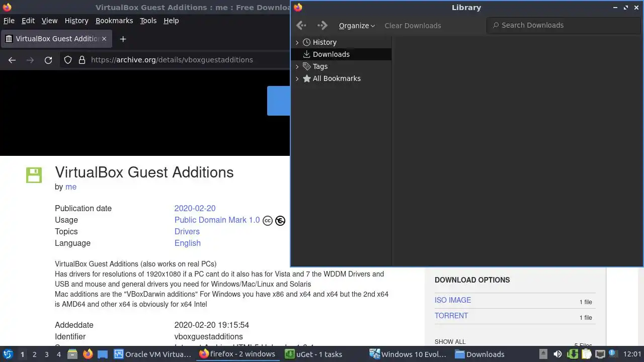This screenshot has height=362, width=644.
Task: Click the blue show desktop taskbar icon
Action: (x=103, y=354)
